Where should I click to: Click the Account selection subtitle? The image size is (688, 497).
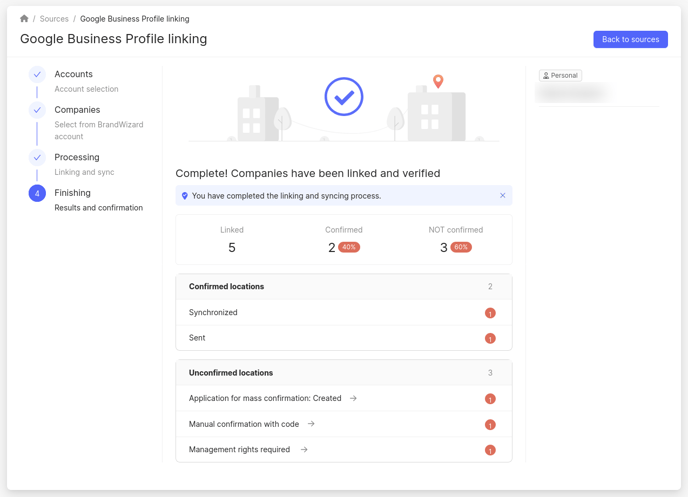tap(86, 89)
